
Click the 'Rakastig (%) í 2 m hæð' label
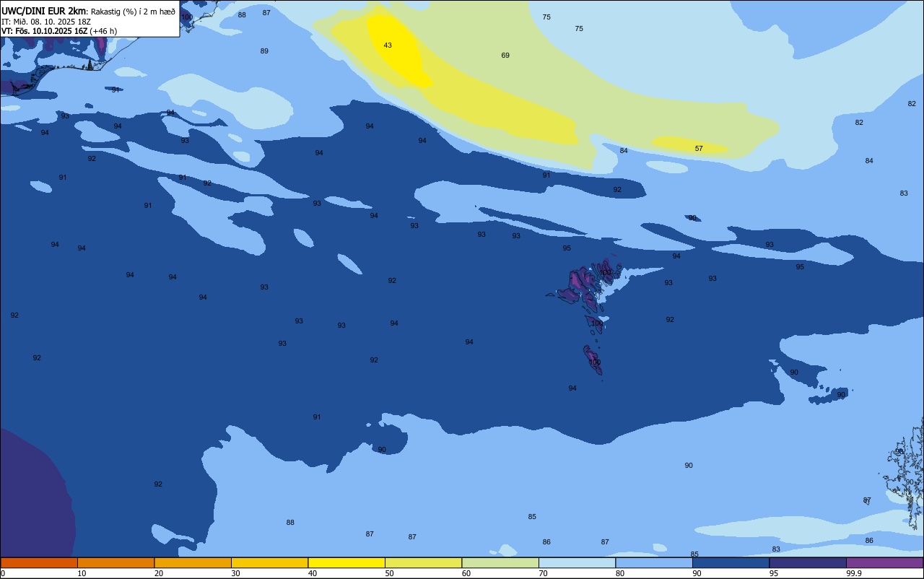point(134,11)
